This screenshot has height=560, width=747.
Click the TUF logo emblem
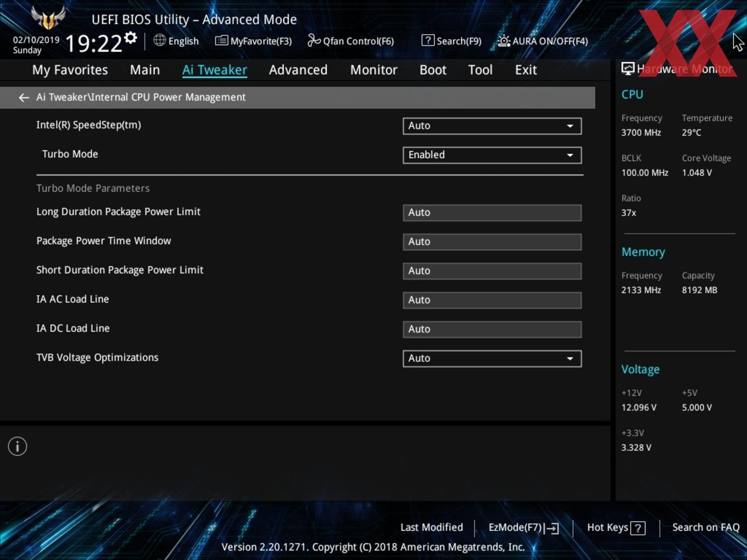(x=48, y=18)
